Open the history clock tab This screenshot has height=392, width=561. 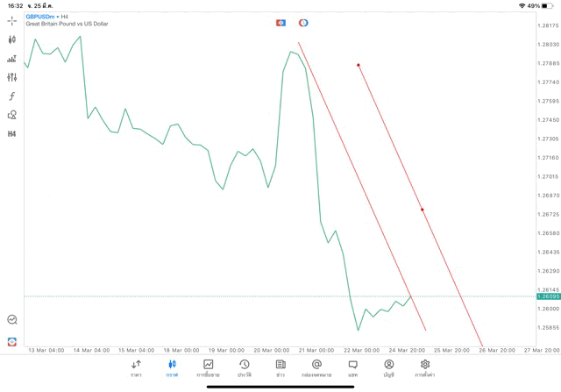tap(245, 368)
